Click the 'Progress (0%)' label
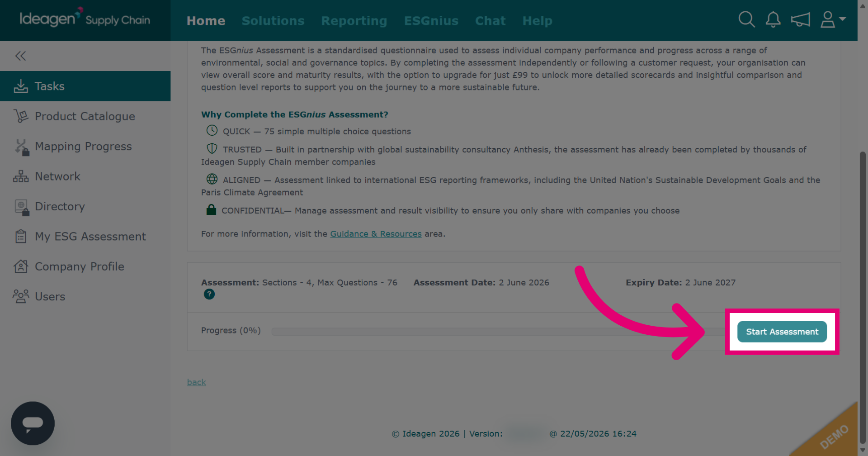Viewport: 868px width, 456px height. 231,331
